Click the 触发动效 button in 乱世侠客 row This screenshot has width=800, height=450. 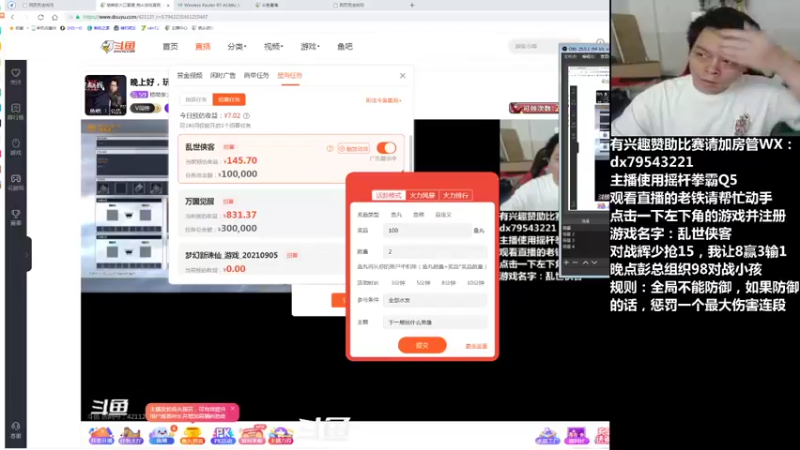[x=354, y=148]
